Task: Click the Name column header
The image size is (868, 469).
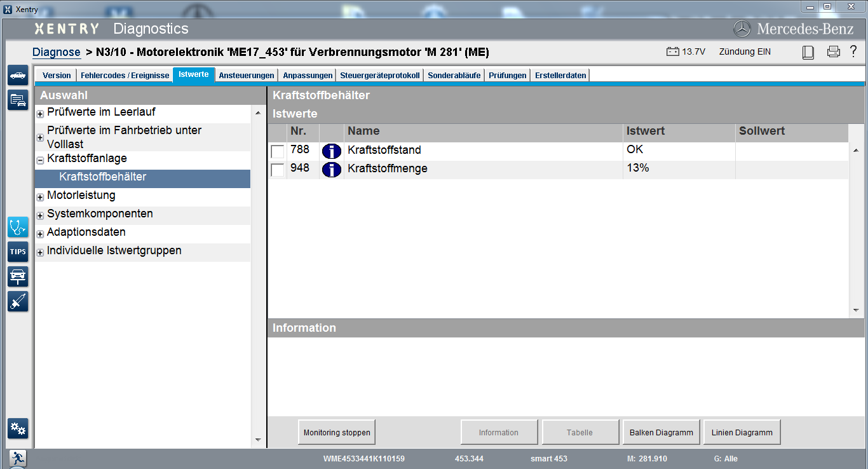Action: click(484, 132)
